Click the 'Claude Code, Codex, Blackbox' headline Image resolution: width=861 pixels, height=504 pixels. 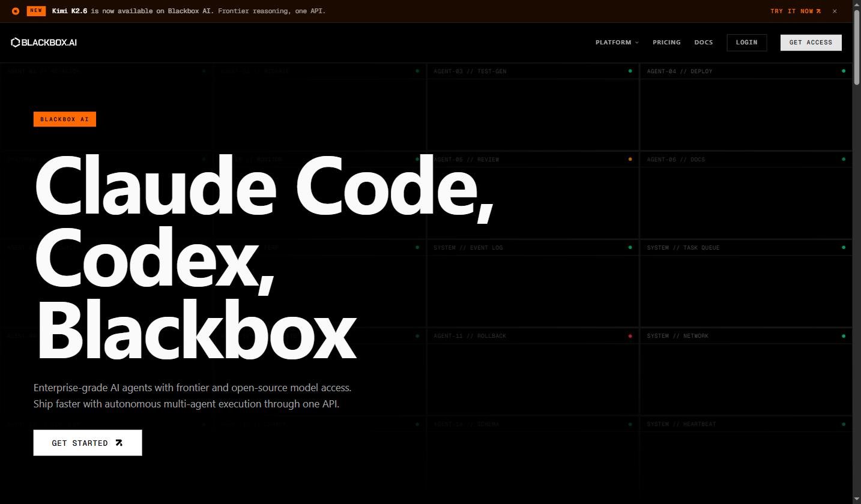click(x=264, y=257)
